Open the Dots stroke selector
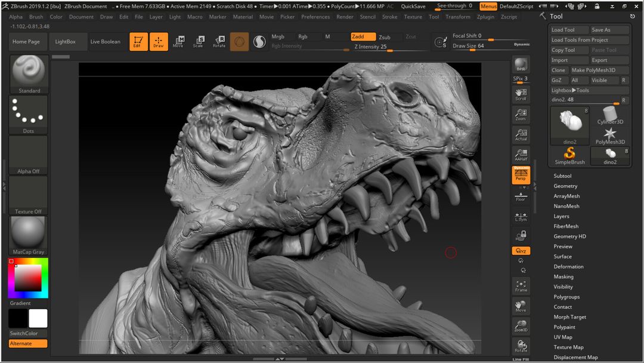This screenshot has width=644, height=363. (29, 115)
